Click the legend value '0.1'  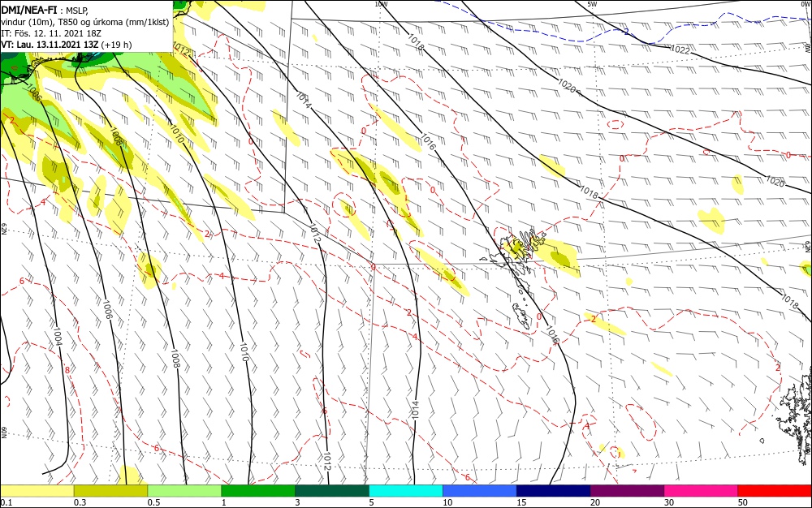pos(6,502)
